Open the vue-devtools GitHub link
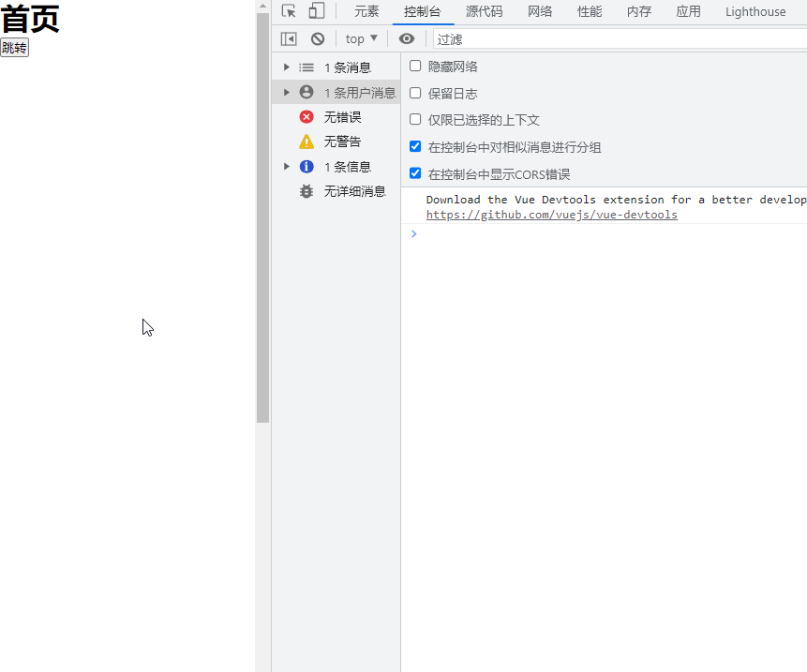 (x=551, y=214)
